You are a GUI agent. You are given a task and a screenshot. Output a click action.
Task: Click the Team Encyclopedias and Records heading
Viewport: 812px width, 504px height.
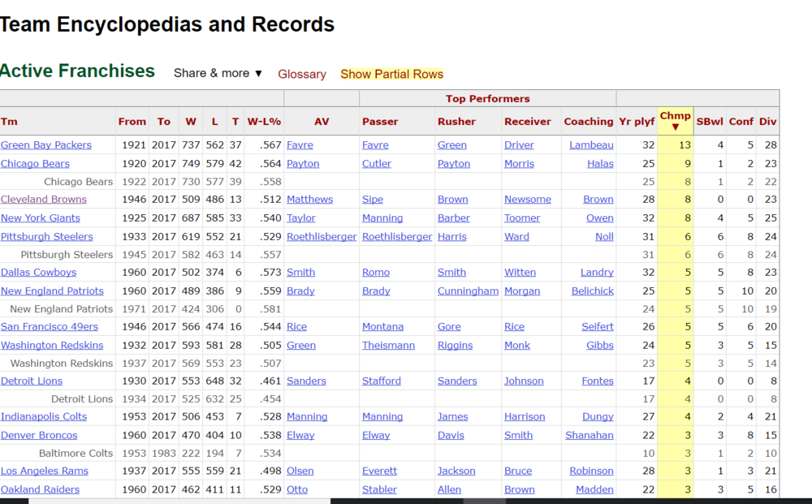pyautogui.click(x=167, y=24)
